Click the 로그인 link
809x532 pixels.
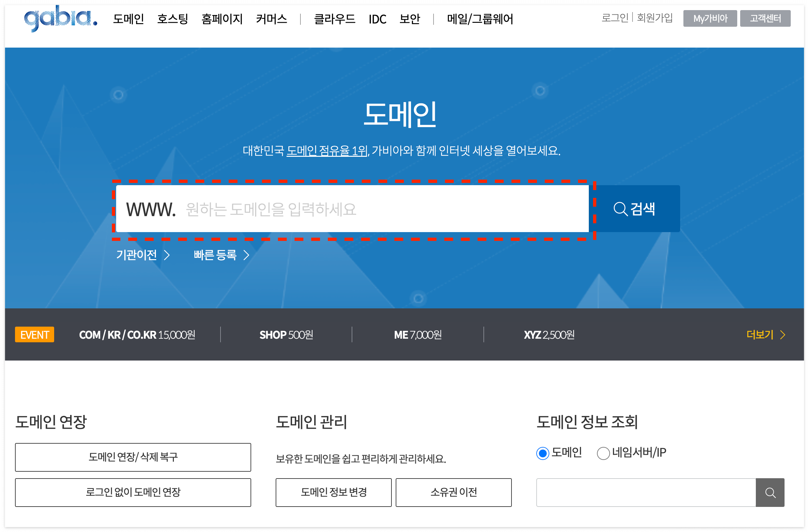coord(615,17)
